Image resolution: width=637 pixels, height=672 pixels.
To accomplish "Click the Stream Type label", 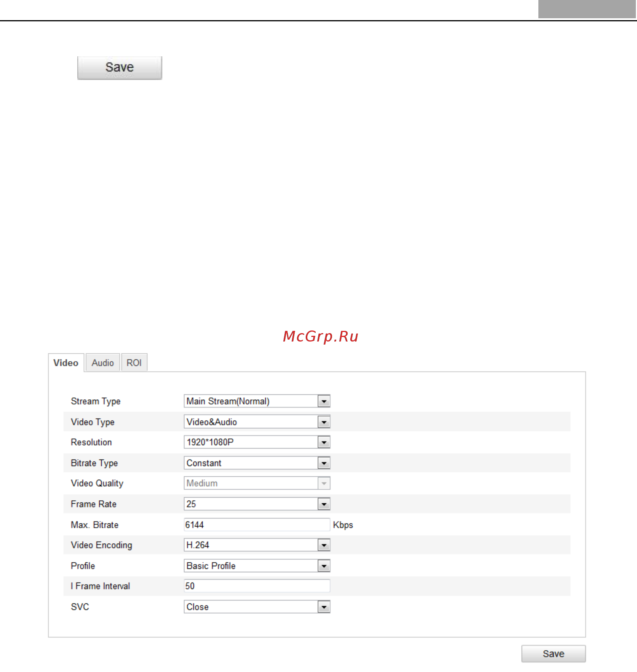I will [x=96, y=401].
